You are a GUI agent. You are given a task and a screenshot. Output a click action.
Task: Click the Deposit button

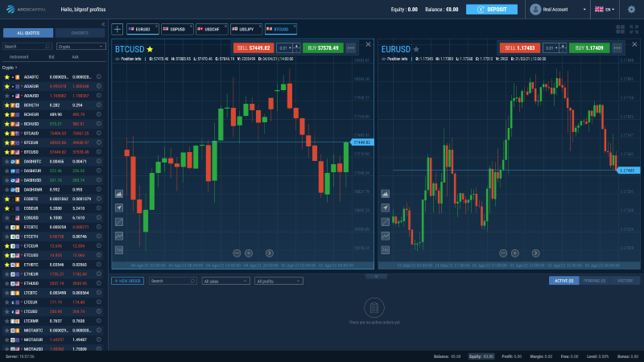coord(492,10)
